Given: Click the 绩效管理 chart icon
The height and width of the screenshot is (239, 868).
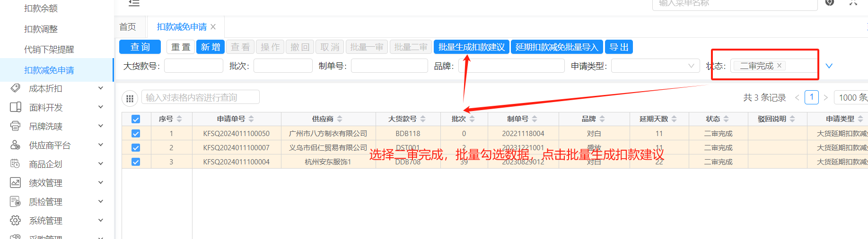Looking at the screenshot, I should (x=15, y=183).
